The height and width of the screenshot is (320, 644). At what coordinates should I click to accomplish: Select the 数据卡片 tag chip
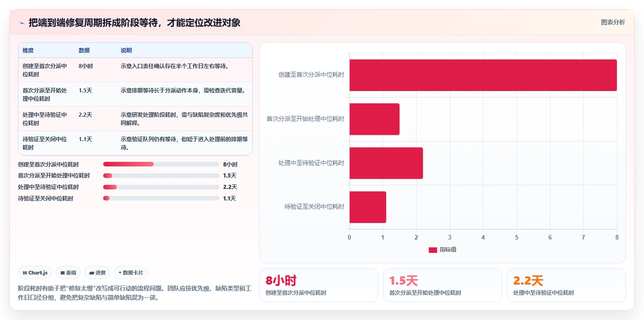131,273
